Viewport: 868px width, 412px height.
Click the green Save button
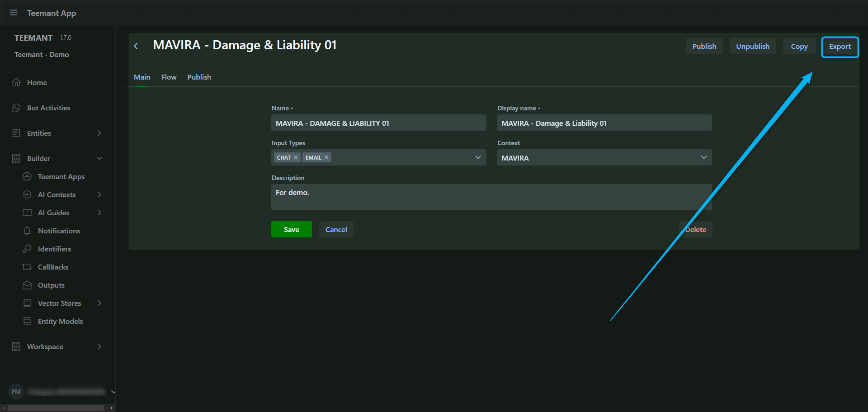coord(291,229)
